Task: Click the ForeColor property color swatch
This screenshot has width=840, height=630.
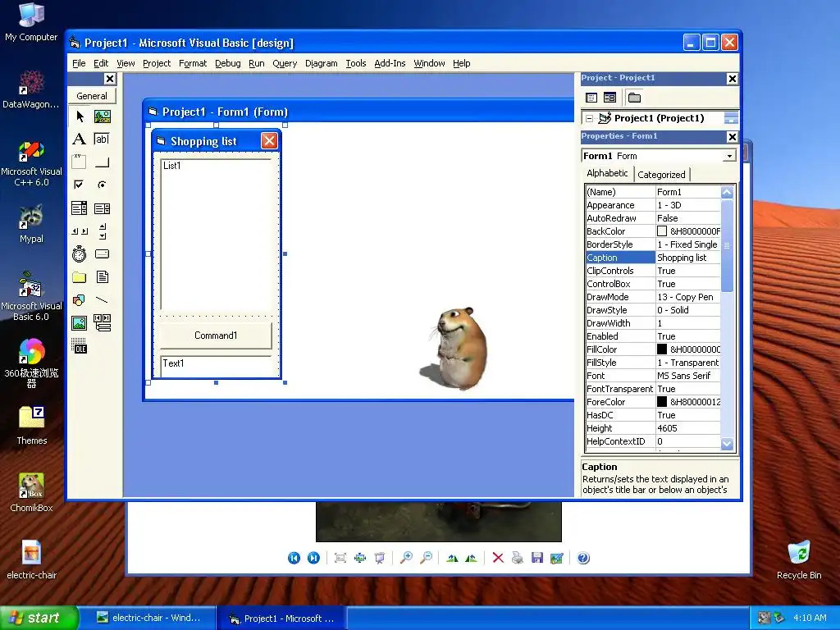Action: click(662, 402)
